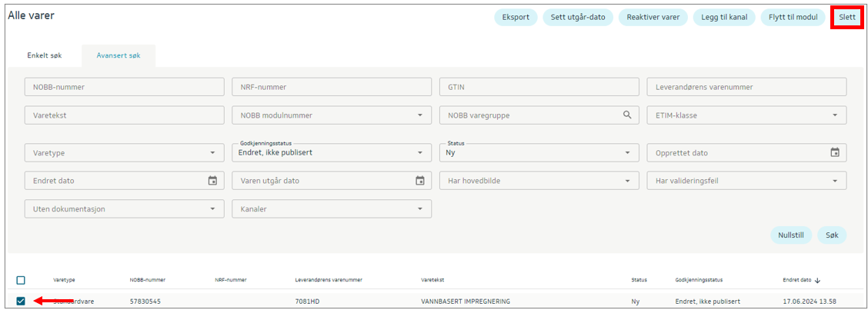Switch to the Enkelt søk tab
Viewport: 868px width, 310px height.
(45, 55)
